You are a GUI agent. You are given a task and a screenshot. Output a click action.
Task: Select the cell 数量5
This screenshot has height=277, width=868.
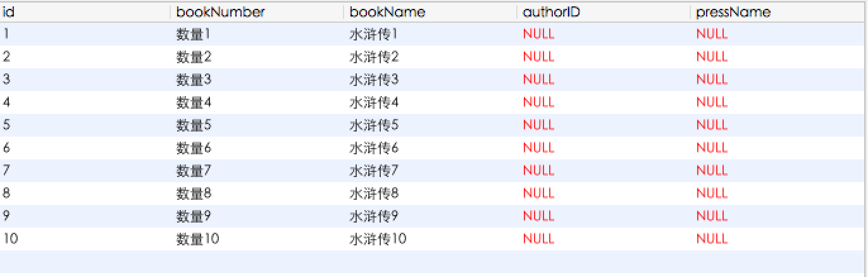tap(257, 125)
